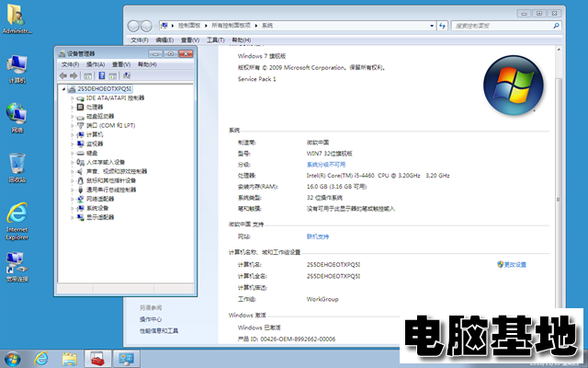
Task: Expand the 磁盘驱动器 node
Action: click(73, 117)
